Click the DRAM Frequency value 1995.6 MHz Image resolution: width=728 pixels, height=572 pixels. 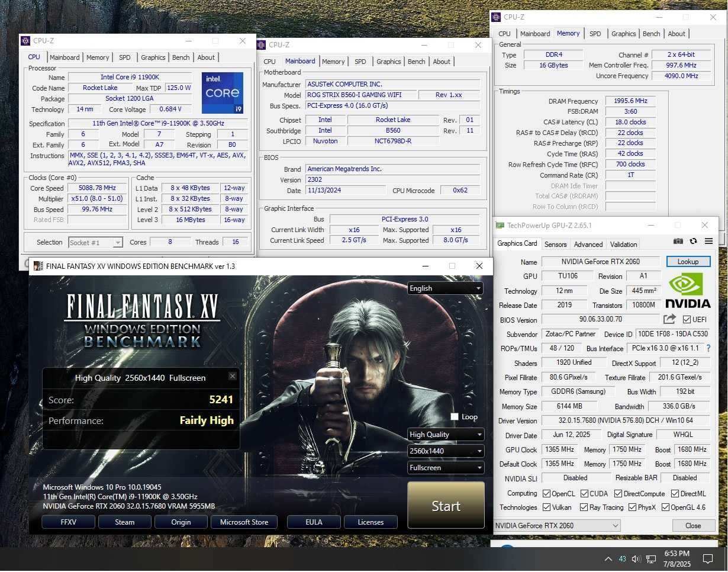(630, 101)
